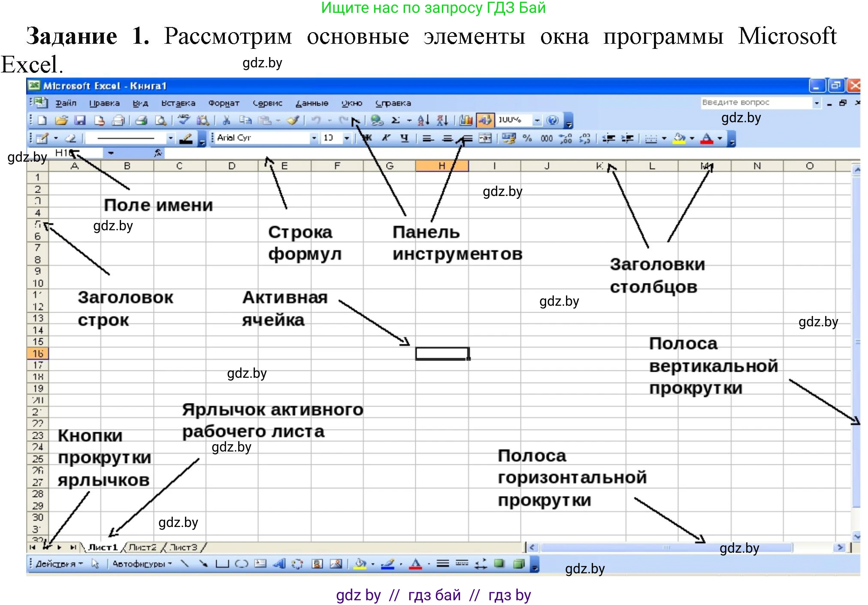
Task: Toggle the Drawing toolbar button
Action: tap(485, 120)
